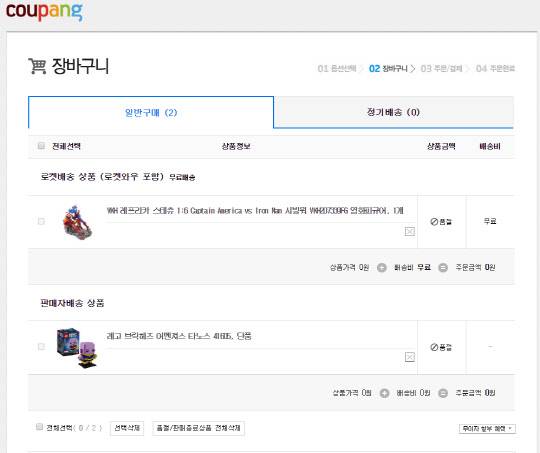Click the 선택삭제 button
The height and width of the screenshot is (453, 540).
click(127, 428)
